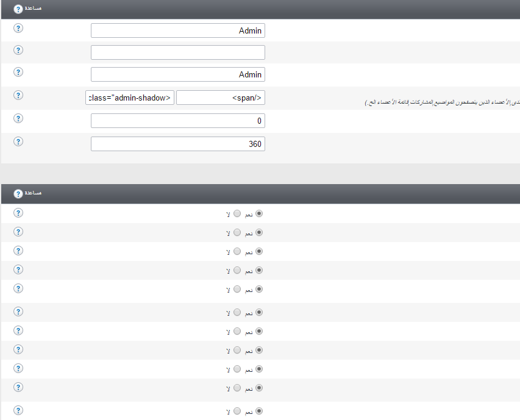Show help for the field containing 0

[18, 118]
